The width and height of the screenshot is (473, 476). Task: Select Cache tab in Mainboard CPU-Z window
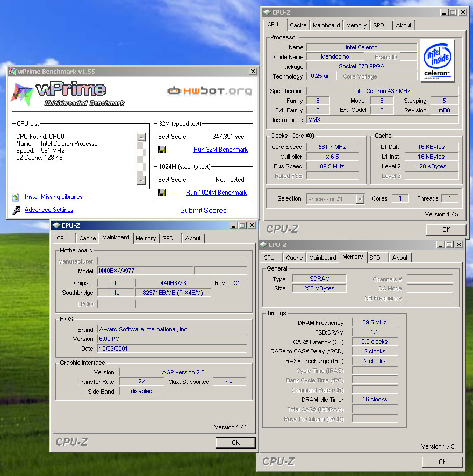coord(88,238)
